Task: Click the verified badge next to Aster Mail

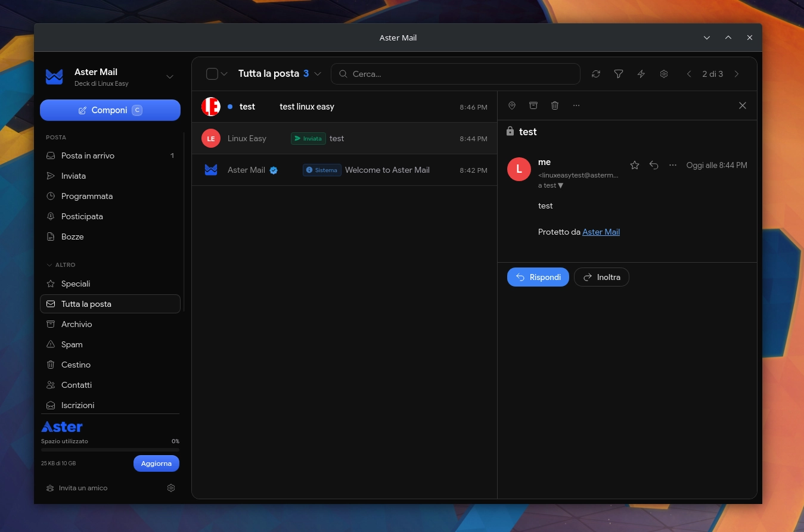Action: click(x=274, y=170)
